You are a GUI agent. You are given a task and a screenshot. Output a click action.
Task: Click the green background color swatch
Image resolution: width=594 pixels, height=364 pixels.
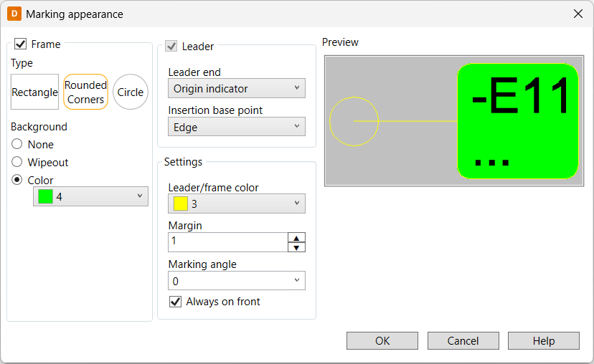pyautogui.click(x=45, y=196)
